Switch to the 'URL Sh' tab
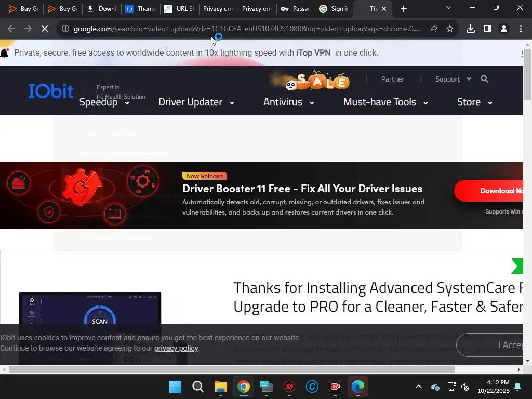This screenshot has height=399, width=532. [179, 9]
